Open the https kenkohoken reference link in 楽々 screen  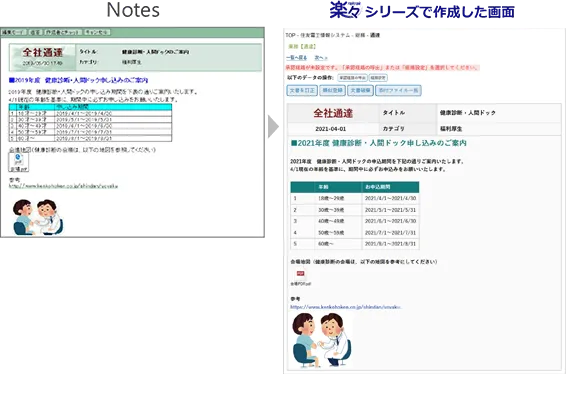(346, 307)
